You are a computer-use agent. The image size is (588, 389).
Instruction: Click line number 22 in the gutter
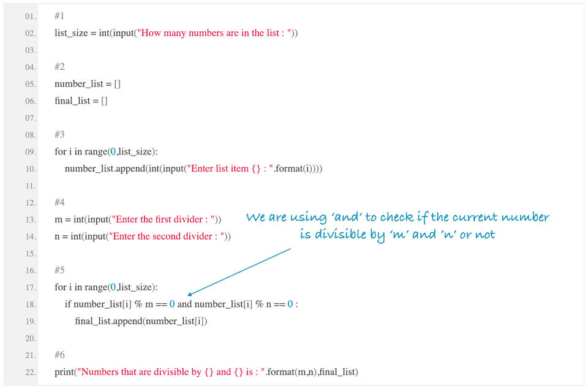31,372
